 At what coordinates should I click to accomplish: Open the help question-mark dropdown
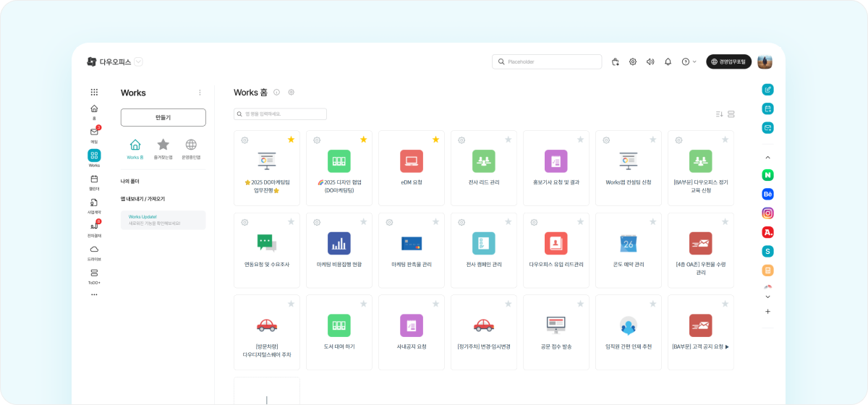click(689, 62)
